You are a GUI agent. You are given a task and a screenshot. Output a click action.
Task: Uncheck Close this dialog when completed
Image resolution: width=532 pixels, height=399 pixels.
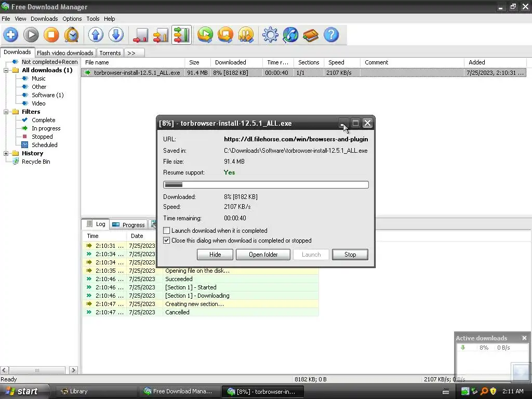[167, 240]
